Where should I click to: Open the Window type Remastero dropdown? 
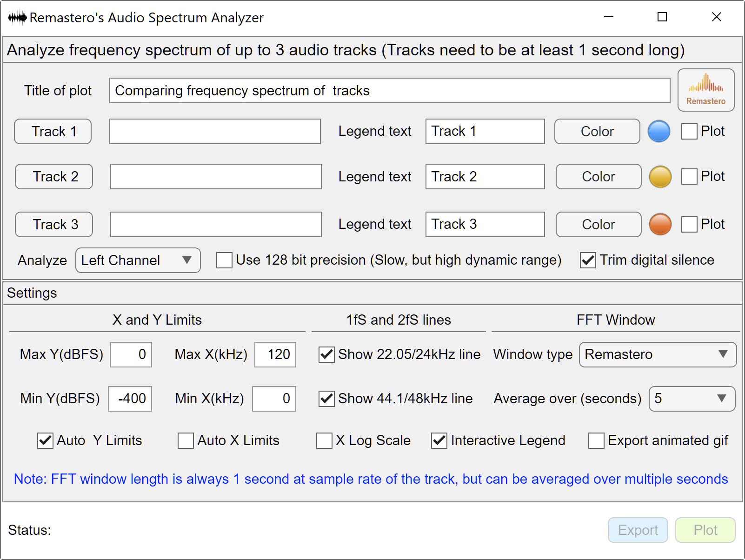point(658,355)
